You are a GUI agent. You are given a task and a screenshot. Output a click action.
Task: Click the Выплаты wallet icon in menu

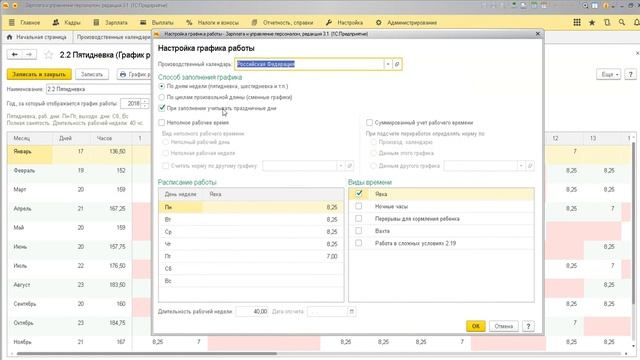143,22
